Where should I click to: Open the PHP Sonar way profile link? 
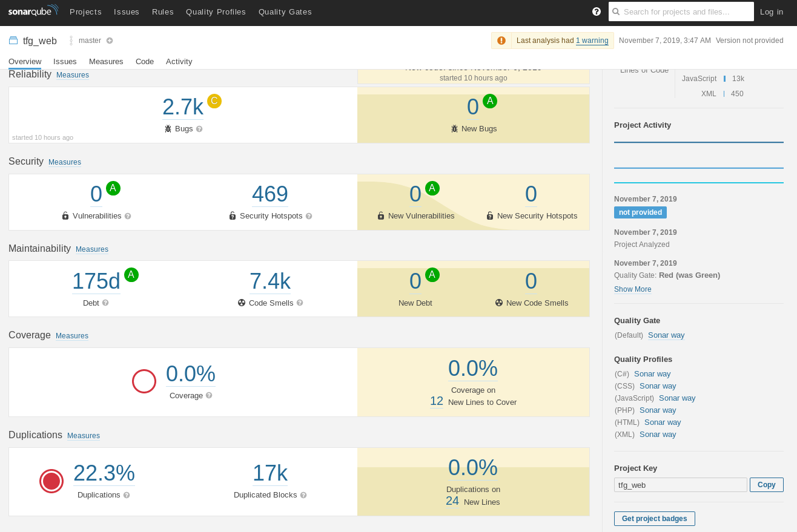point(658,410)
